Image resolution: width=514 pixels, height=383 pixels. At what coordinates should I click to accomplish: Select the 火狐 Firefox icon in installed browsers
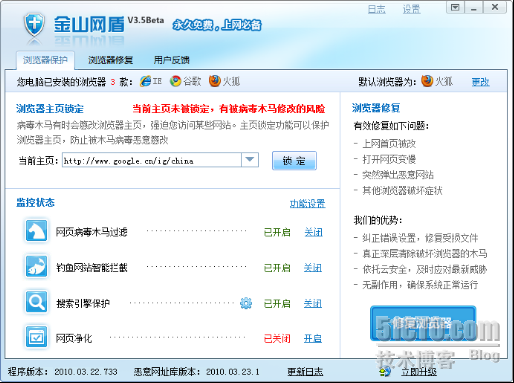(x=215, y=81)
